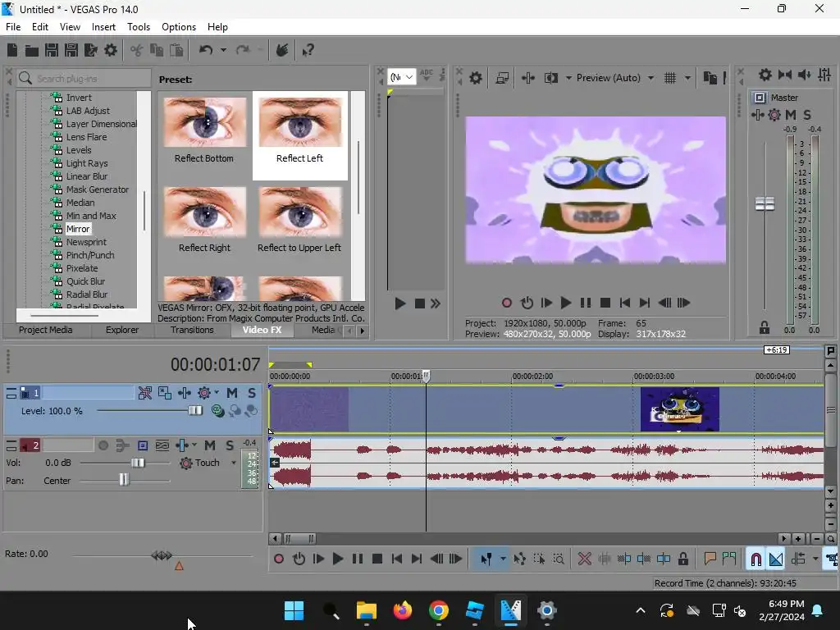Adjust the track 2 Vol slider

(x=138, y=463)
